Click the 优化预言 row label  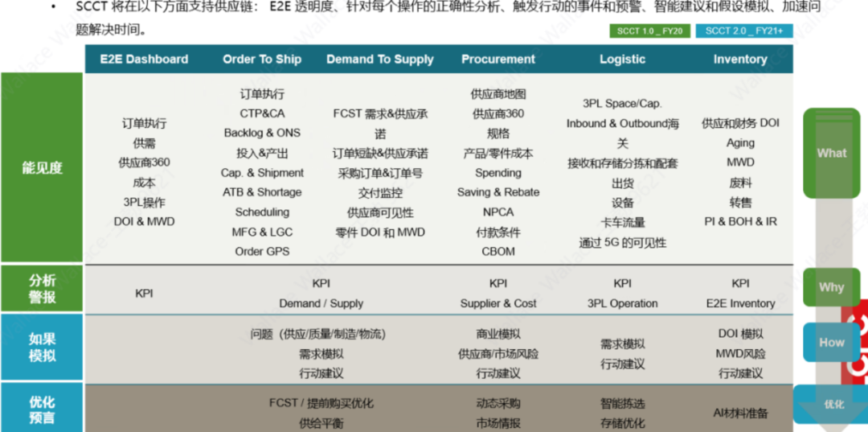click(42, 409)
